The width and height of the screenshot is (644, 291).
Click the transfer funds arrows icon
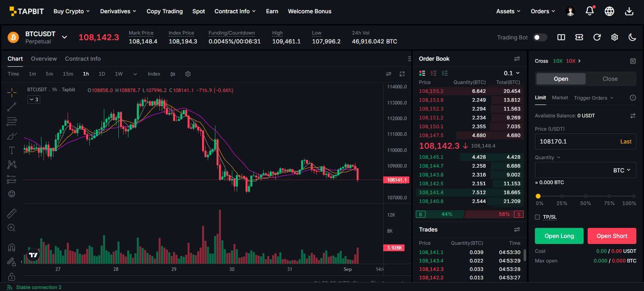click(x=633, y=116)
